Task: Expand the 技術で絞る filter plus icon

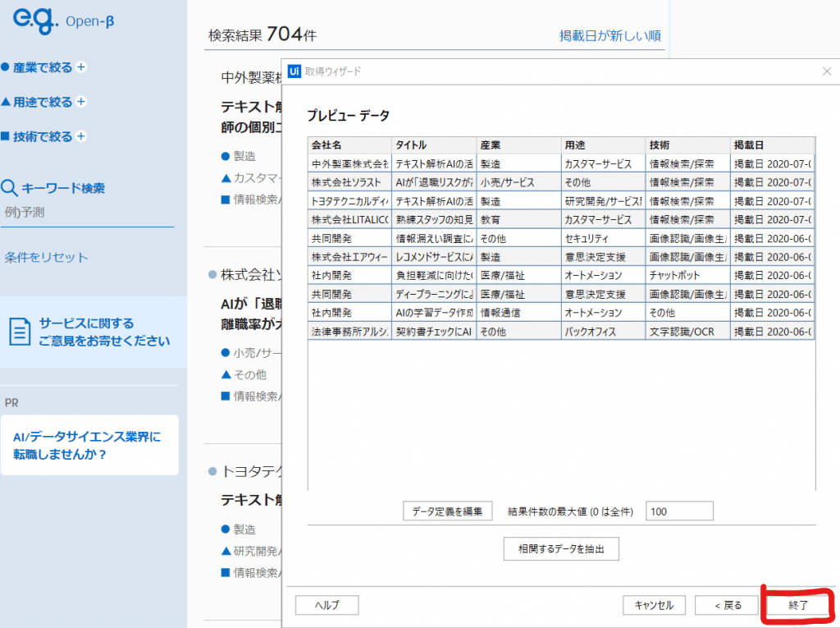Action: 80,136
